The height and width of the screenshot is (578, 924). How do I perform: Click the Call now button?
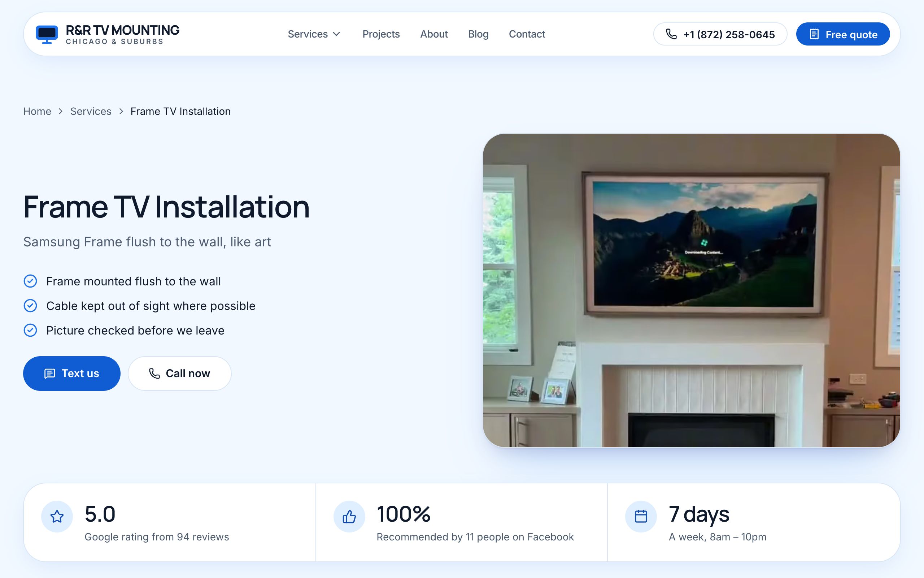point(179,374)
